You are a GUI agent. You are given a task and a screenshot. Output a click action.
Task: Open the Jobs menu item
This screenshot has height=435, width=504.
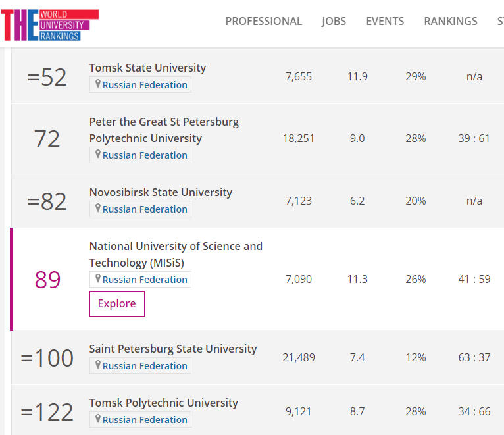coord(334,21)
